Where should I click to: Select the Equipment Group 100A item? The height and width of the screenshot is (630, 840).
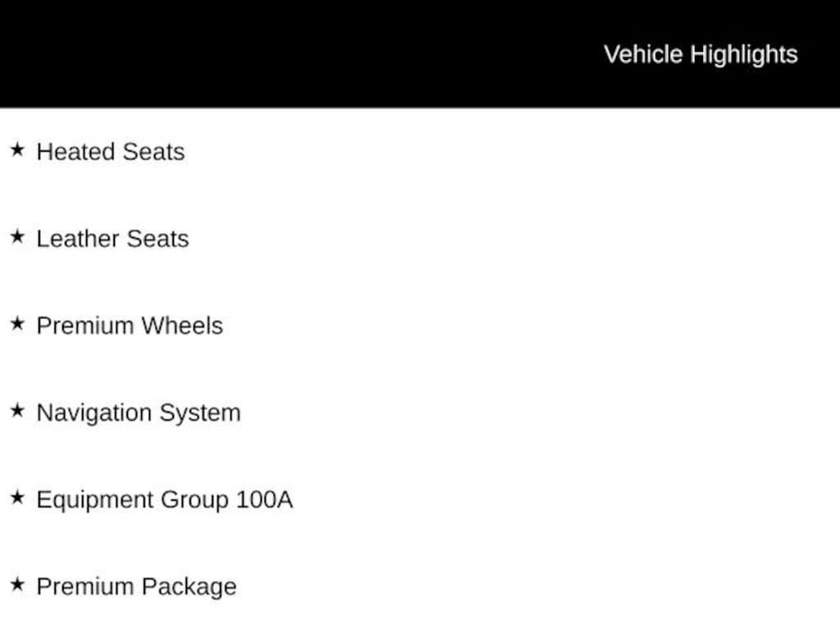point(164,500)
